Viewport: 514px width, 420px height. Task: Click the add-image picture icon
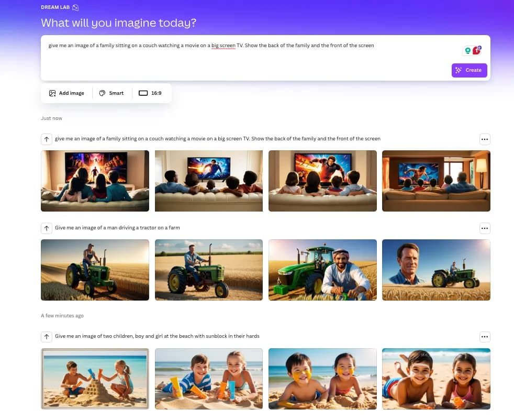(52, 93)
